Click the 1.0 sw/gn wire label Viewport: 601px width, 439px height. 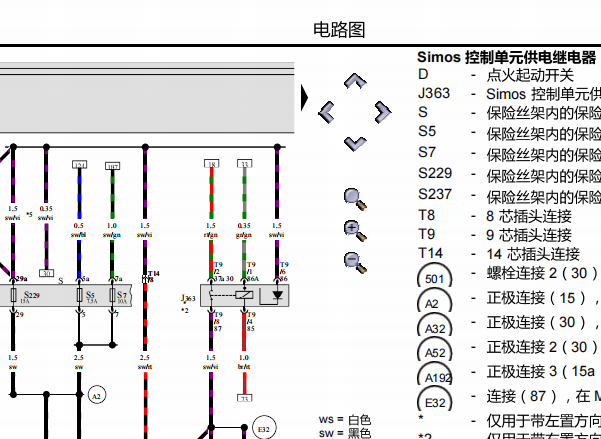pyautogui.click(x=112, y=230)
